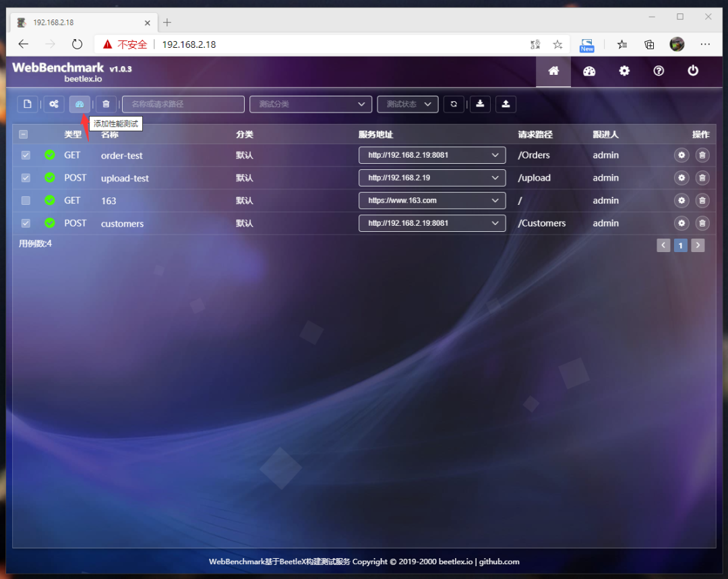Expand the 测试状态 status dropdown

point(408,104)
